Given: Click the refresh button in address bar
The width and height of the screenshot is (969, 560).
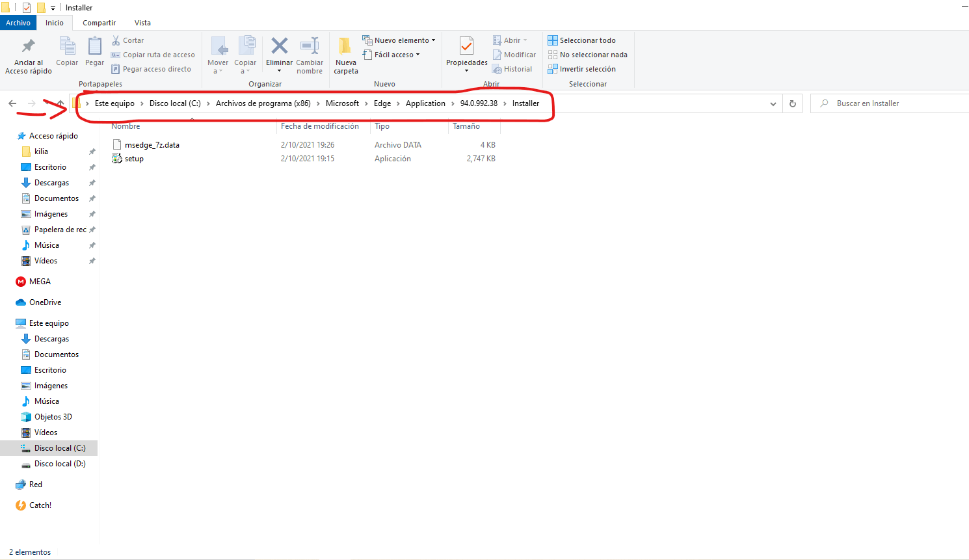Looking at the screenshot, I should 793,103.
